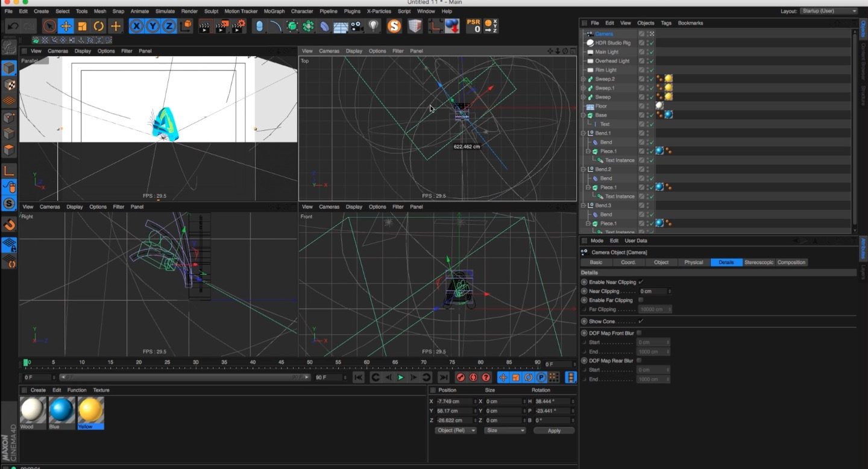868x469 pixels.
Task: Add a floor environment object icon
Action: (341, 26)
